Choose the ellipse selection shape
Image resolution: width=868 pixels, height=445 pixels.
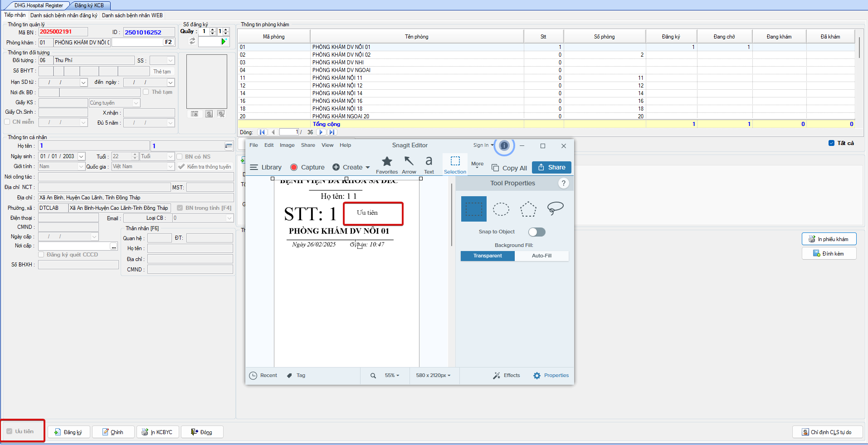[x=501, y=209]
